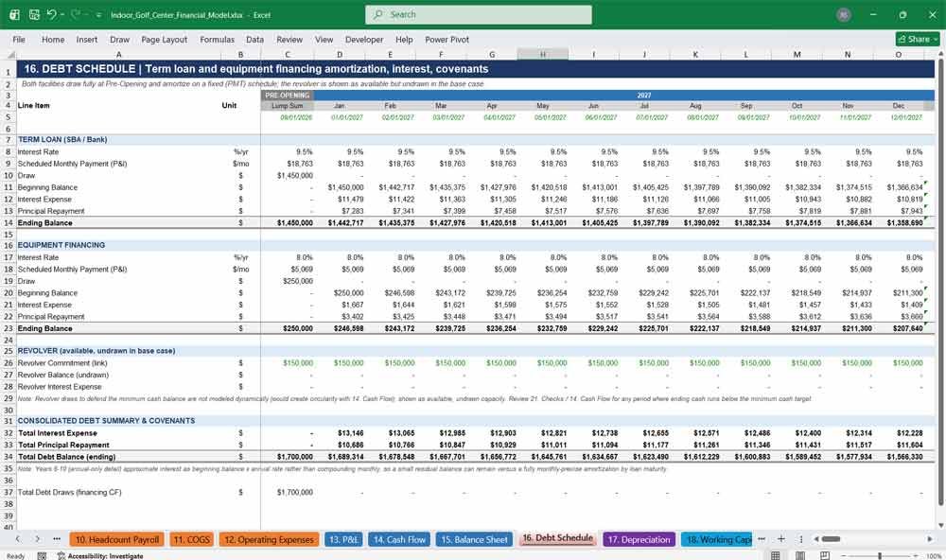Viewport: 946px width, 560px height.
Task: Click Accessibility: Investigate in status bar
Action: tap(100, 555)
